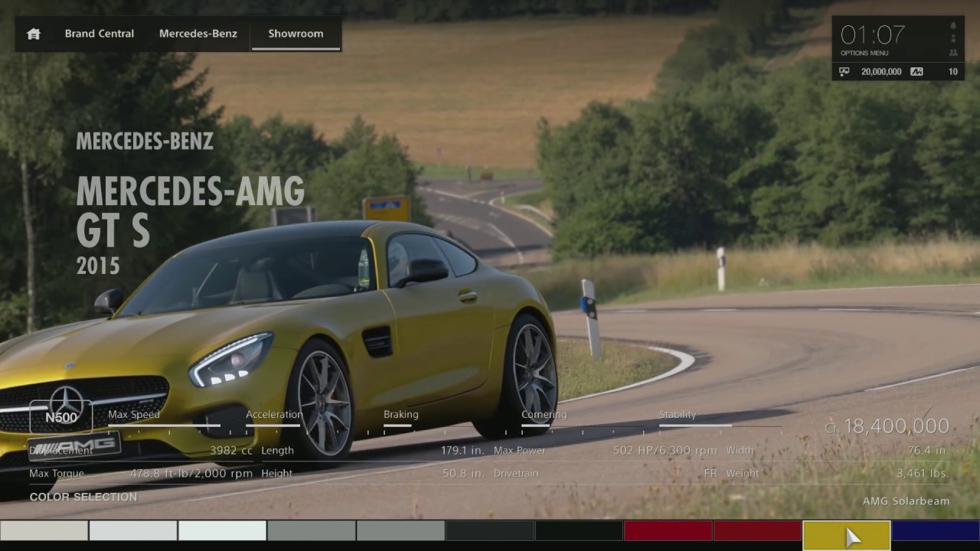Click the 01:07 clock display
Image resolution: width=980 pixels, height=551 pixels.
pyautogui.click(x=873, y=35)
